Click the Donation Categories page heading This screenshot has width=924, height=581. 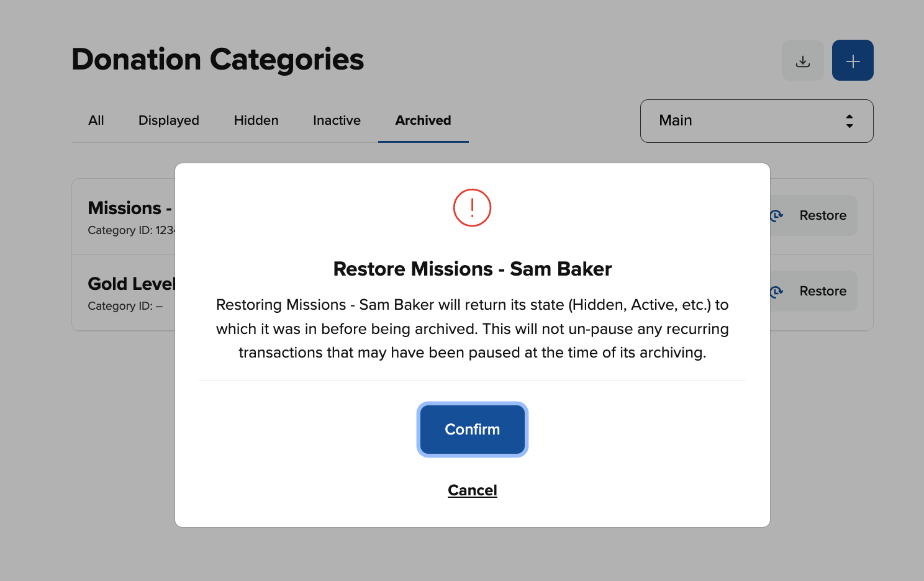pyautogui.click(x=217, y=60)
